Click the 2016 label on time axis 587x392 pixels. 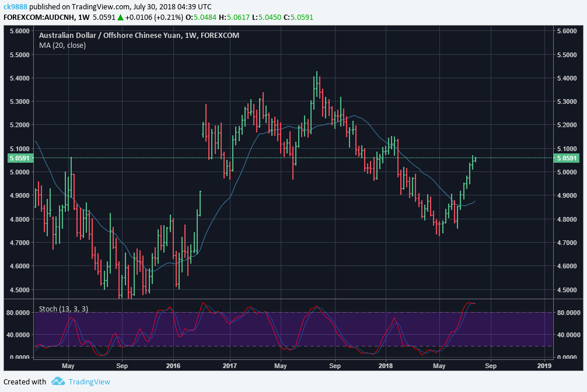(173, 366)
